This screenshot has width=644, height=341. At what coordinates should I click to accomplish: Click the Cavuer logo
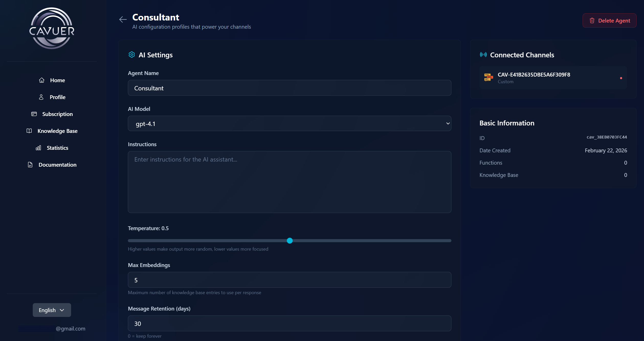click(52, 28)
